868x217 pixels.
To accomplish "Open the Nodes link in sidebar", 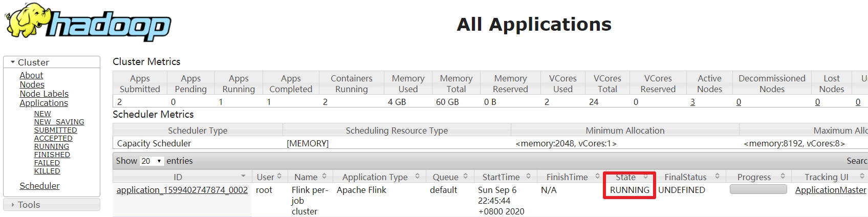I will 32,84.
